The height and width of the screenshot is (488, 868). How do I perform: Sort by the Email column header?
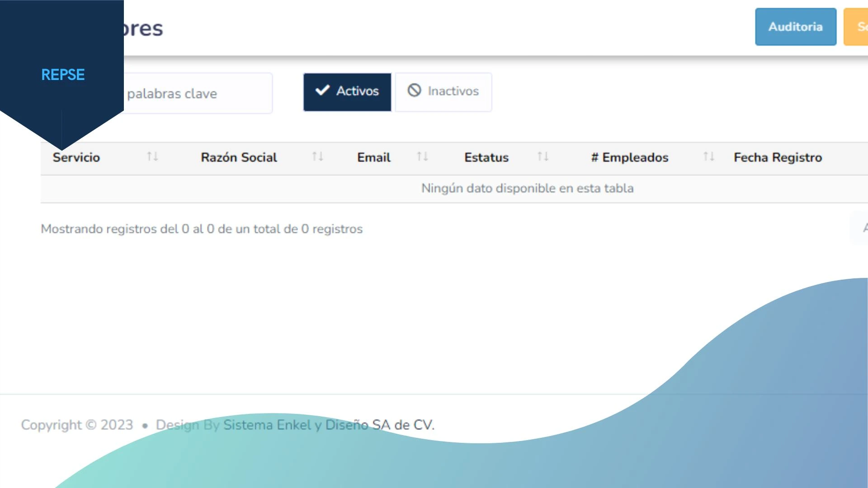pos(373,157)
